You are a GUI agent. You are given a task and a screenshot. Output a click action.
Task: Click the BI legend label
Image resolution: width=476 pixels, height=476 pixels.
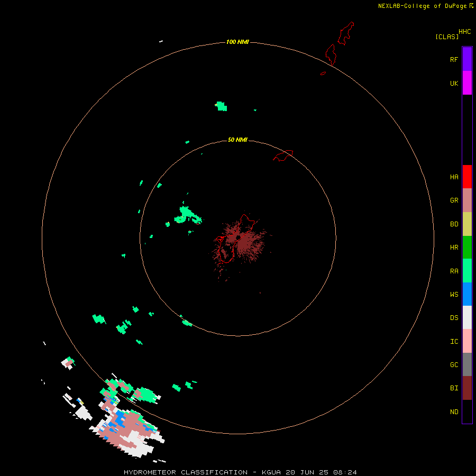[454, 388]
